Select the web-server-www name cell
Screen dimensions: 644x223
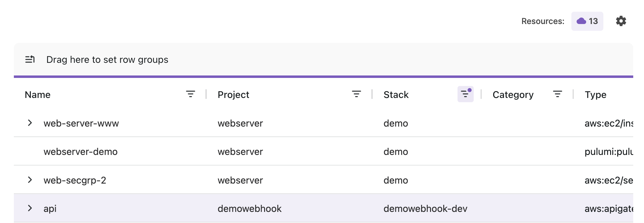tap(81, 123)
